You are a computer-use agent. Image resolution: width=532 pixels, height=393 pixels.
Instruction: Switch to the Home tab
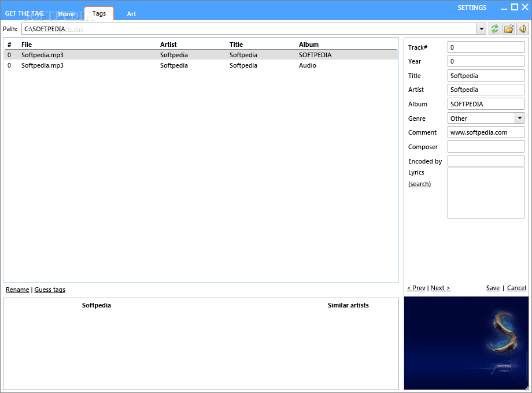coord(66,14)
